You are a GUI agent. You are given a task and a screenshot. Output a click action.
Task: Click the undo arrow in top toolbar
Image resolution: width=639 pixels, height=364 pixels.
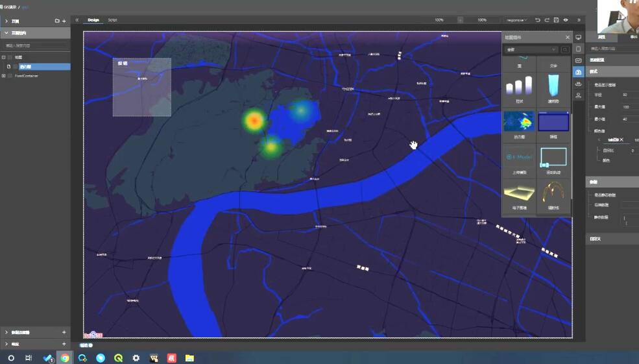pyautogui.click(x=537, y=20)
